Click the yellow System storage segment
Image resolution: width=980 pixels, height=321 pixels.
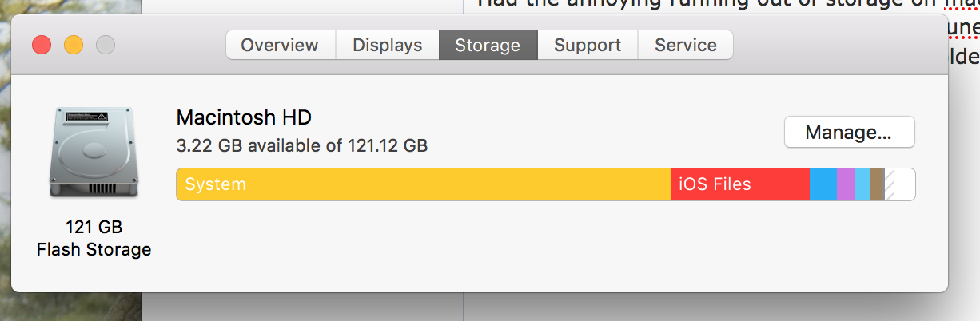424,184
